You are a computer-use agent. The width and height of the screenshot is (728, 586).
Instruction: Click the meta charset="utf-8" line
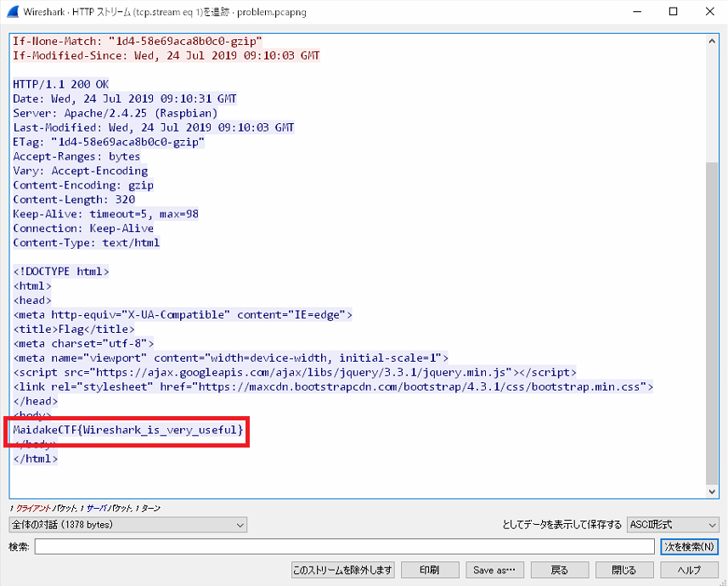pyautogui.click(x=83, y=343)
